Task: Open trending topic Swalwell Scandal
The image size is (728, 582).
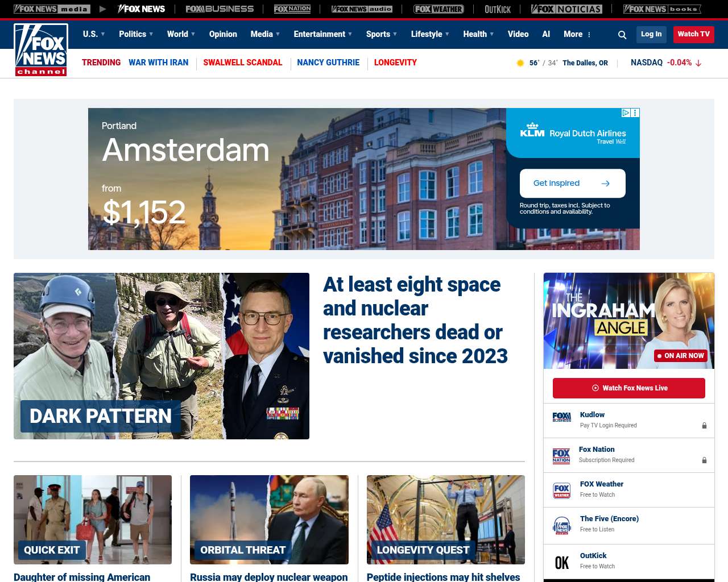Action: (x=243, y=63)
